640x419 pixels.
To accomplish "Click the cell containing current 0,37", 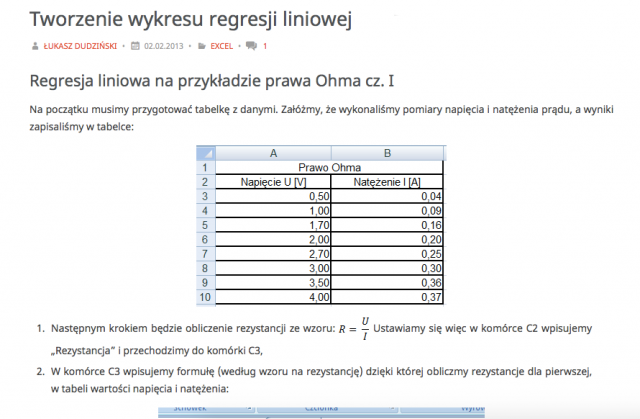I will 387,297.
